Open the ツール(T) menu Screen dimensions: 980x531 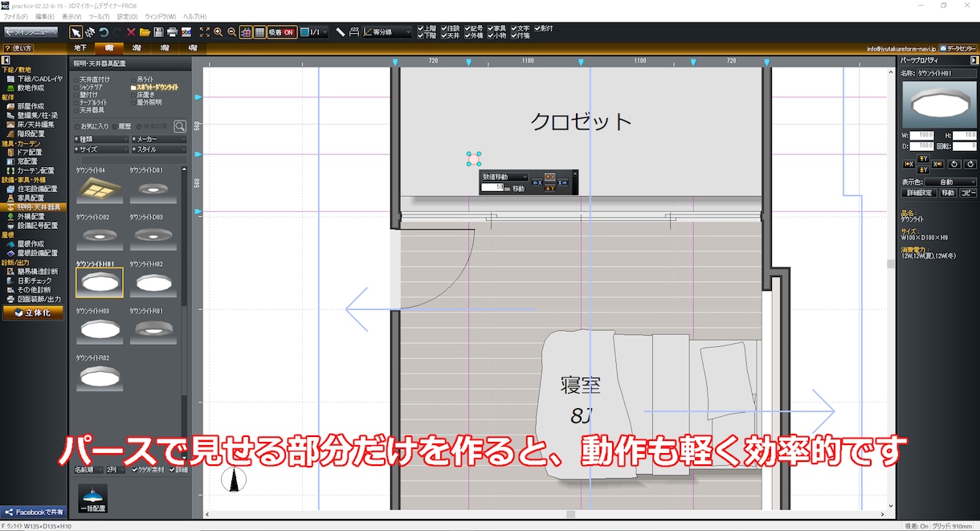point(100,16)
